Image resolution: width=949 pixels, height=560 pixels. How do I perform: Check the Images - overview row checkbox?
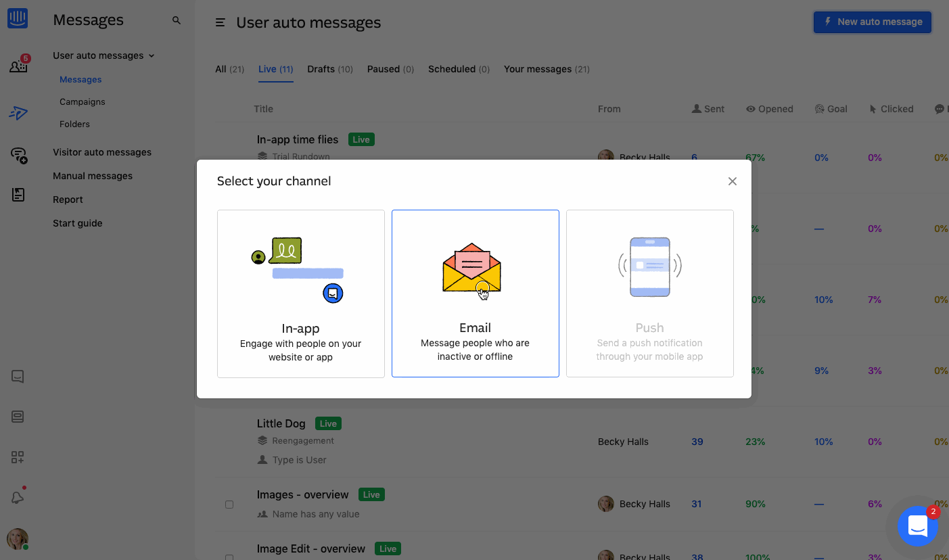click(x=229, y=505)
